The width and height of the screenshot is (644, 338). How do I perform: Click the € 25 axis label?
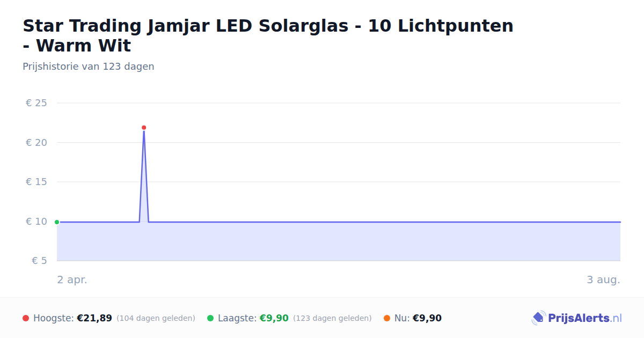pos(36,103)
